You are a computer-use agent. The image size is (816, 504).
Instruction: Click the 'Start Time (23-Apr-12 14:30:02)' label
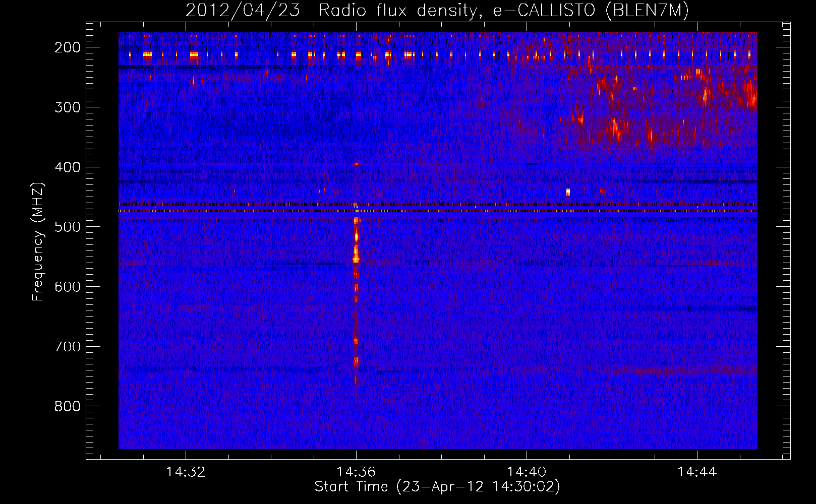tap(437, 487)
